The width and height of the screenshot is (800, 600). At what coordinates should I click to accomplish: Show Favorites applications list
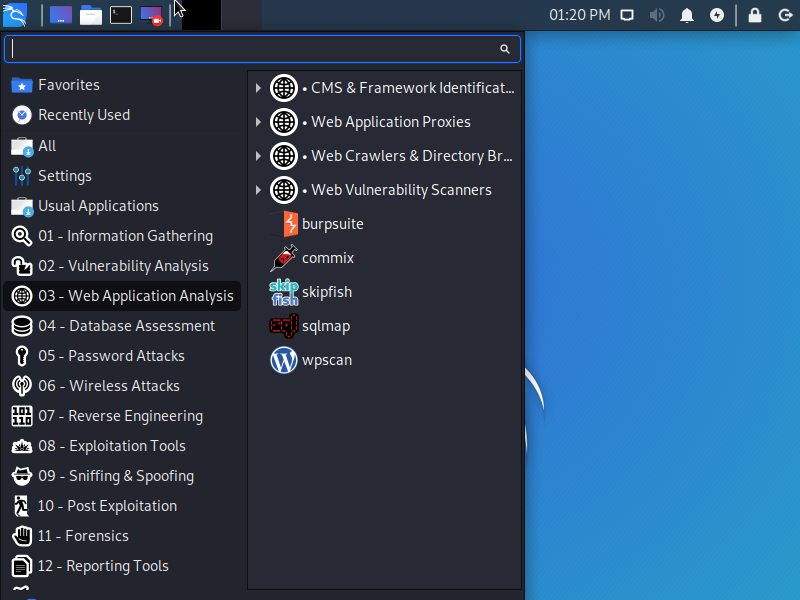[68, 85]
